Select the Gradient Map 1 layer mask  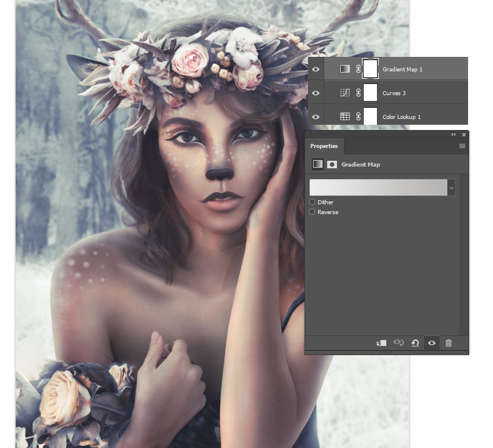tap(371, 68)
